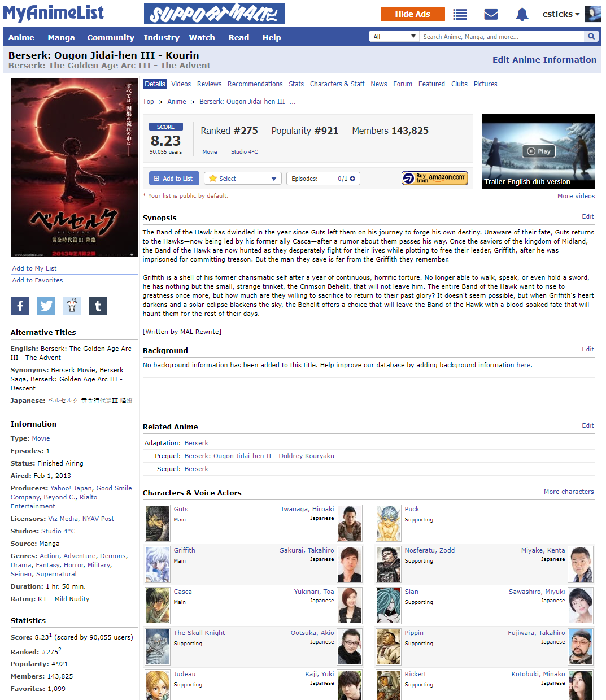Switch to Characters & Staff tab
Image resolution: width=606 pixels, height=700 pixels.
337,84
